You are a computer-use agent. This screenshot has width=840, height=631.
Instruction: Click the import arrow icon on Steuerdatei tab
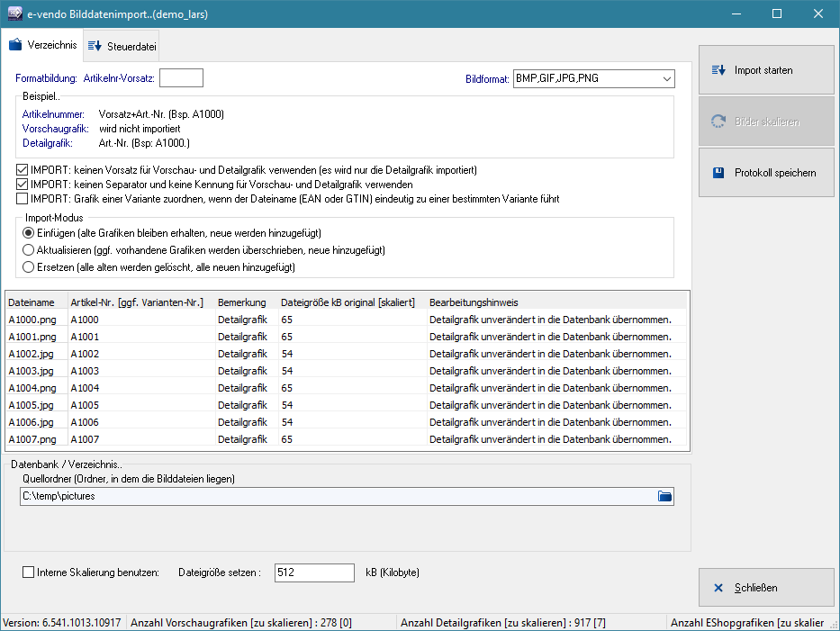(x=95, y=46)
